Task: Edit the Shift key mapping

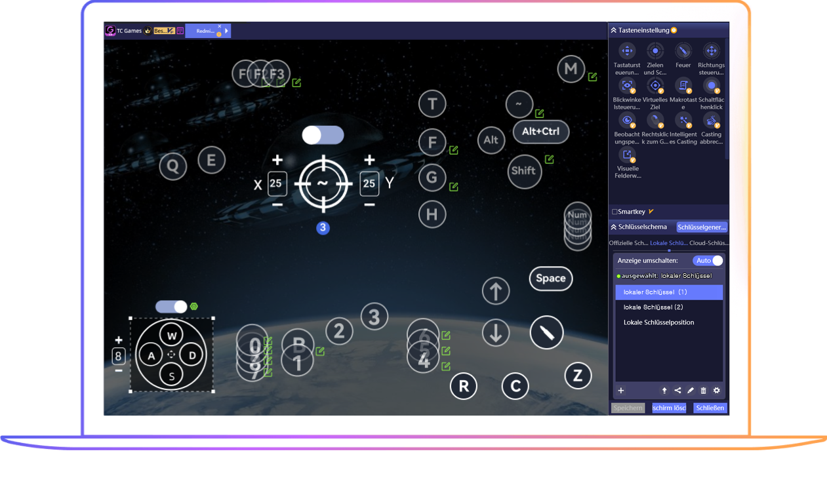Action: tap(550, 159)
